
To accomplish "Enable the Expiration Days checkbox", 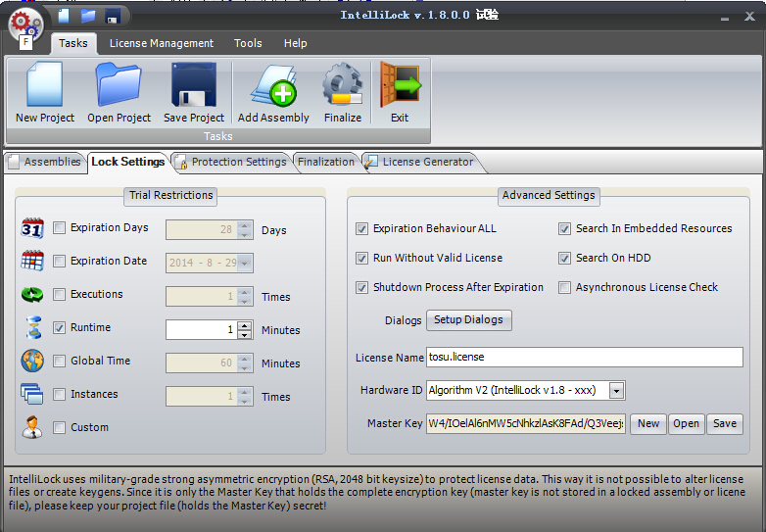I will click(59, 227).
